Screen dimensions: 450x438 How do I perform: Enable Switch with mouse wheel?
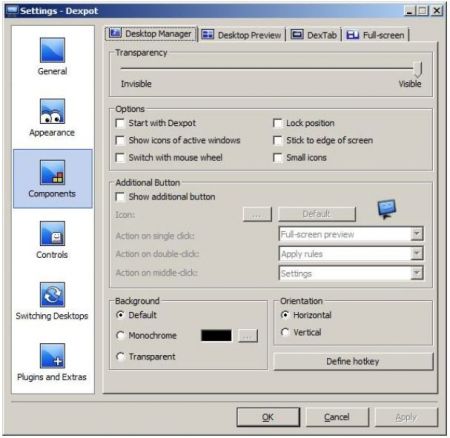(120, 158)
